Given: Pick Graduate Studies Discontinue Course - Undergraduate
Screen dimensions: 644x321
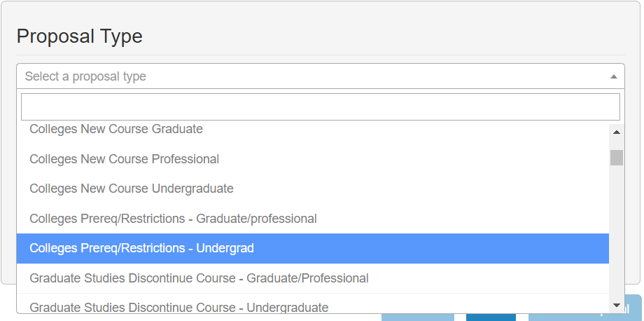Looking at the screenshot, I should coord(178,307).
